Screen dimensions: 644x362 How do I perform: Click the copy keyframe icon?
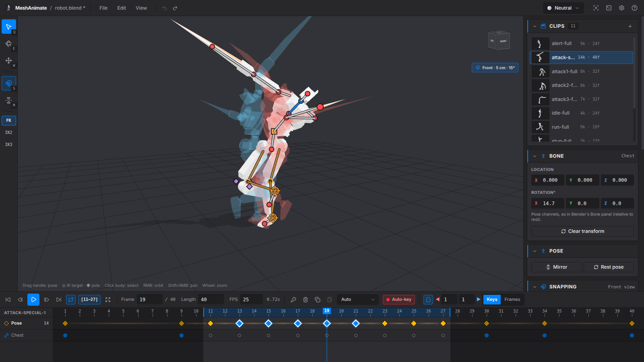[318, 300]
